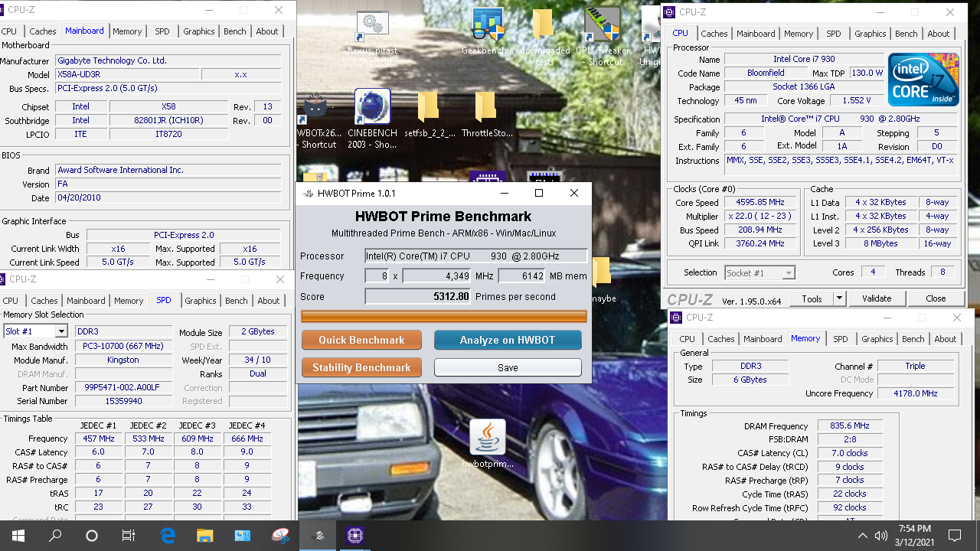Click the orange HWBOT Prime progress bar
Image resolution: width=980 pixels, height=551 pixels.
(x=444, y=316)
